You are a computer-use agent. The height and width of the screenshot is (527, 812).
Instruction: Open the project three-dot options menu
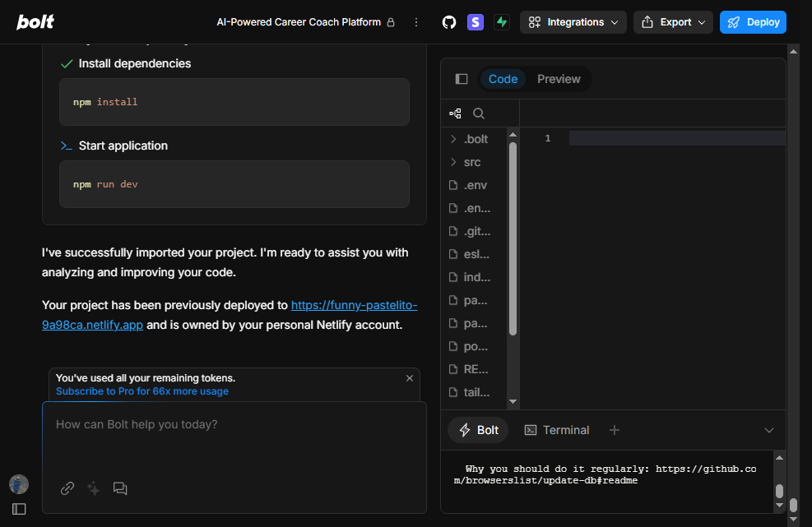415,22
